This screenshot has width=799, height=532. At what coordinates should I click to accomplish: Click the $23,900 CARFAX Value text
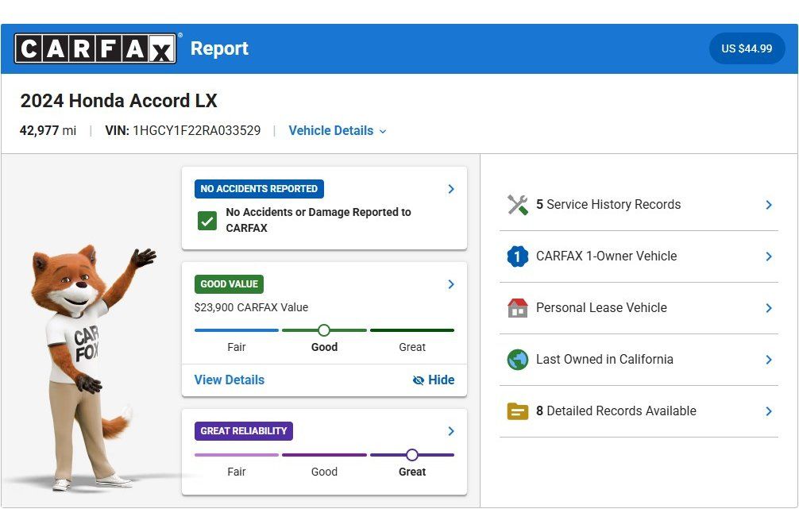pos(251,308)
